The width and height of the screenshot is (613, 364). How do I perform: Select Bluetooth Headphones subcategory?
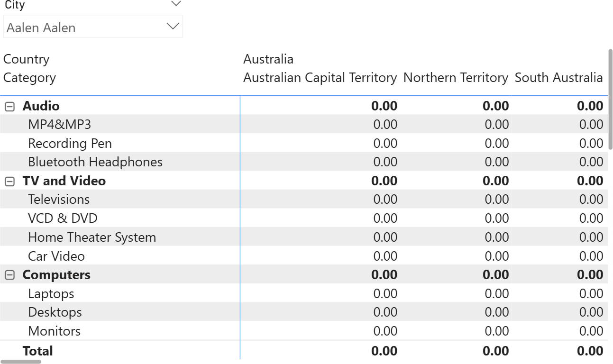coord(95,162)
